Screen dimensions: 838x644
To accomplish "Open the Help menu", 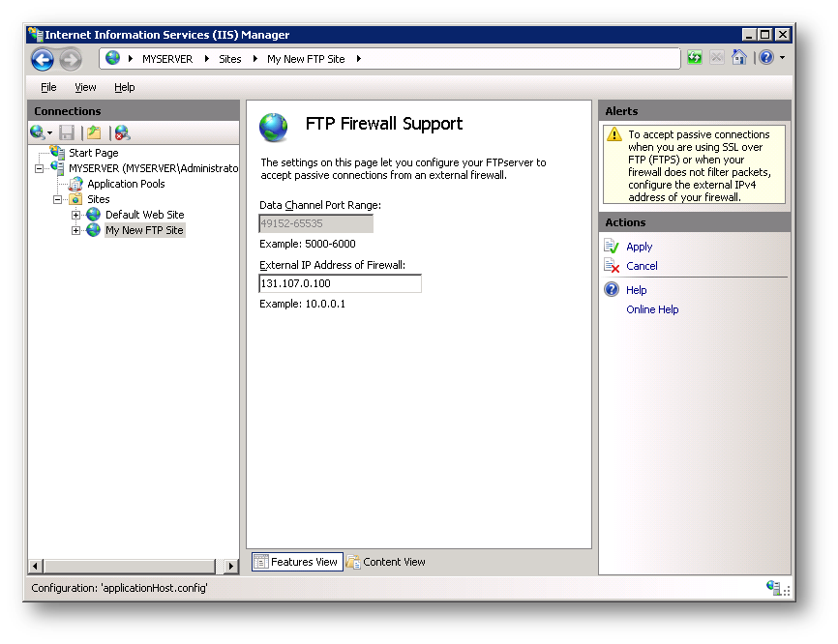I will coord(125,87).
